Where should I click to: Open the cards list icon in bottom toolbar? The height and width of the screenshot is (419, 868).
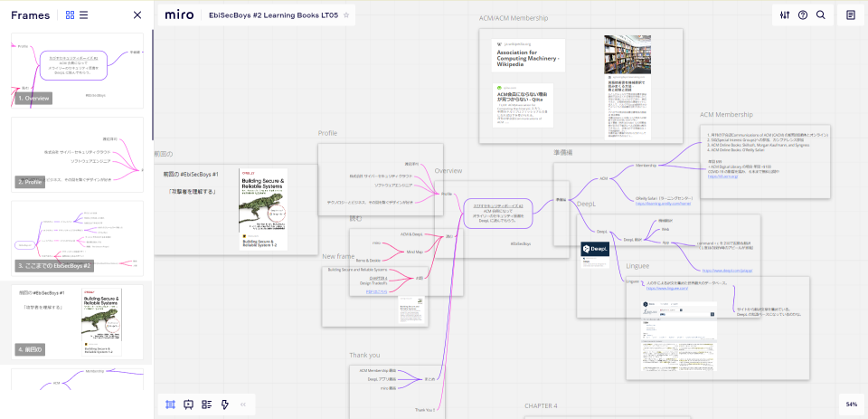pyautogui.click(x=206, y=405)
